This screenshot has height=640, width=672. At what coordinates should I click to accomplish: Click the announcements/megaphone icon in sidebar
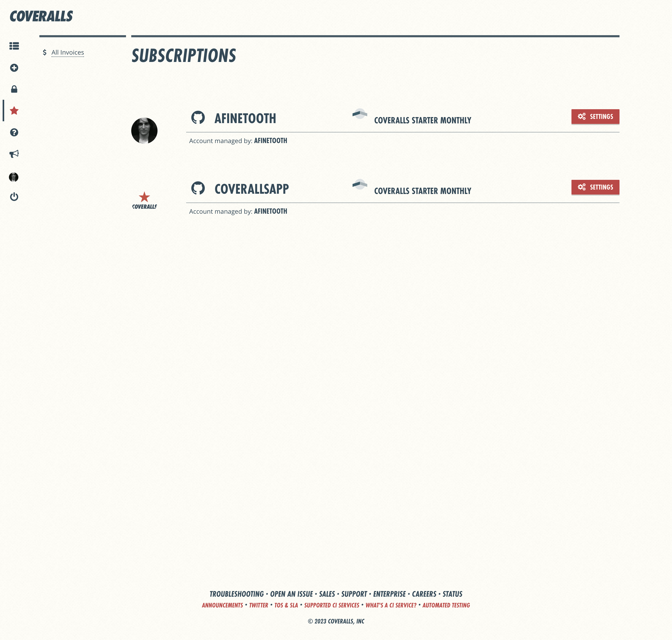click(x=14, y=154)
